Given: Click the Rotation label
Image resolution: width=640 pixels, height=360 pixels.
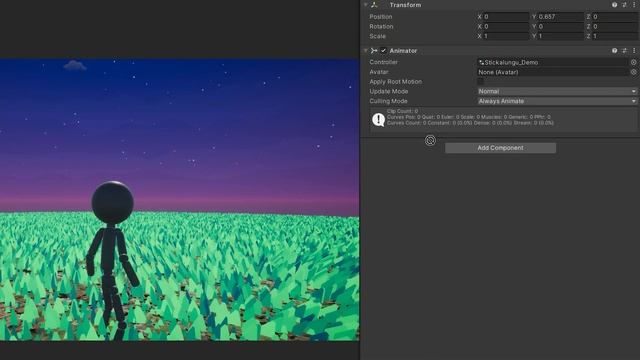Looking at the screenshot, I should point(381,27).
